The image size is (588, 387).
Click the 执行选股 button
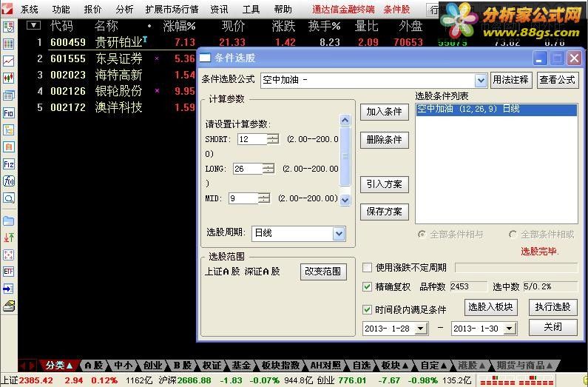(553, 308)
